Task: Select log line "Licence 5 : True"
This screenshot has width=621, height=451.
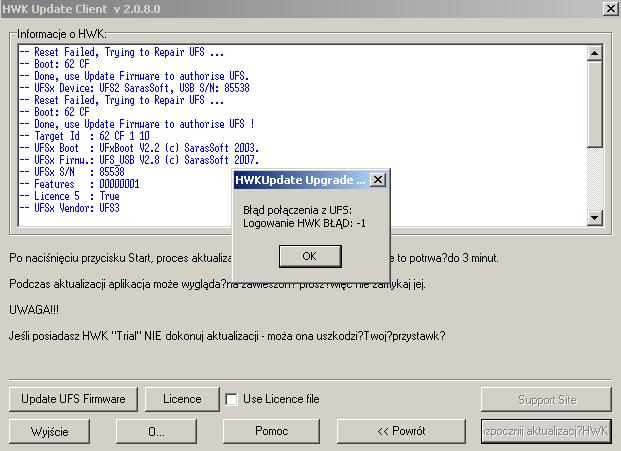Action: (69, 196)
